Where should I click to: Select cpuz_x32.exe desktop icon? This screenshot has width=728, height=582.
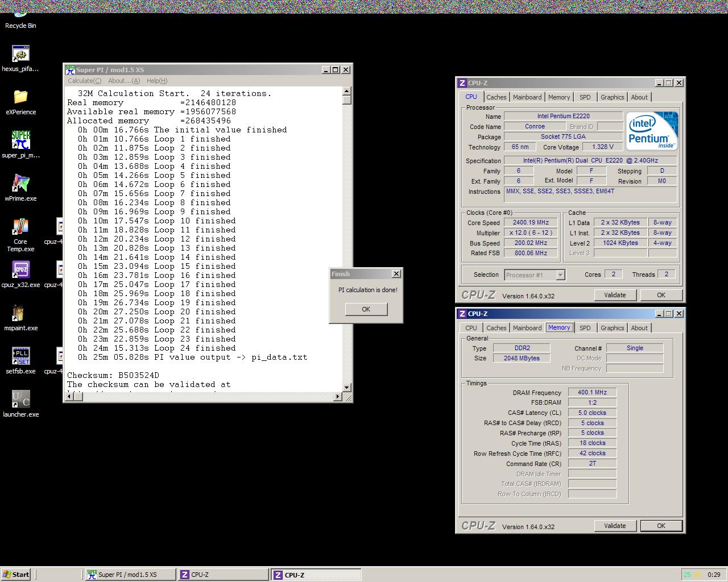pyautogui.click(x=20, y=275)
